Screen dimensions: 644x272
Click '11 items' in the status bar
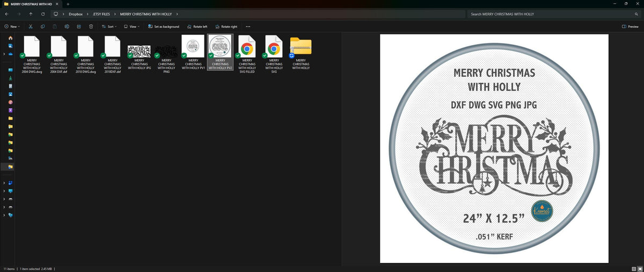tap(9, 268)
